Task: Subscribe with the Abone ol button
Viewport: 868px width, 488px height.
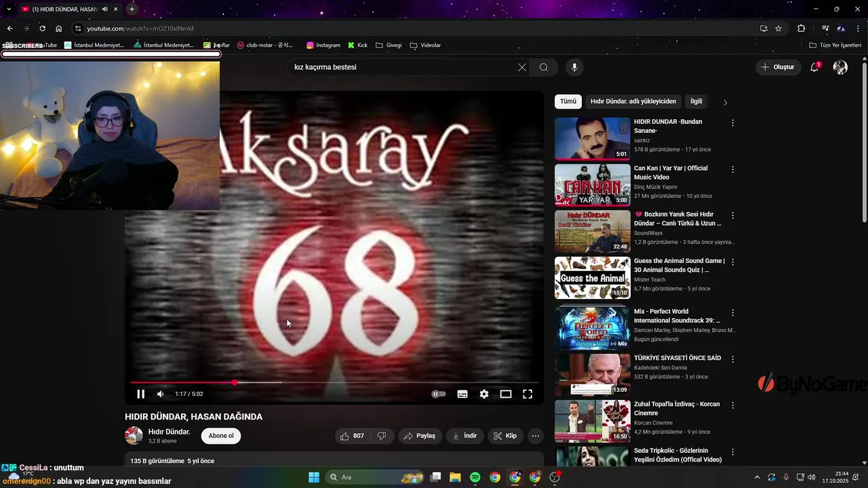Action: 221,436
